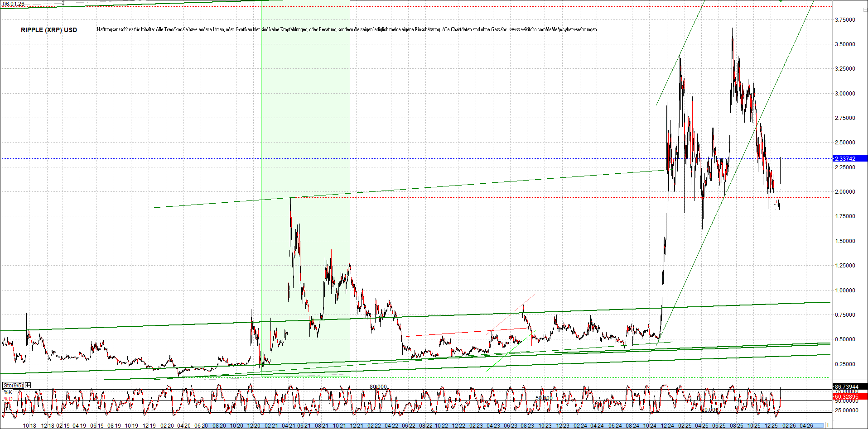This screenshot has height=429, width=868.
Task: Click the black 86.73944 stochastic value label
Action: (850, 386)
